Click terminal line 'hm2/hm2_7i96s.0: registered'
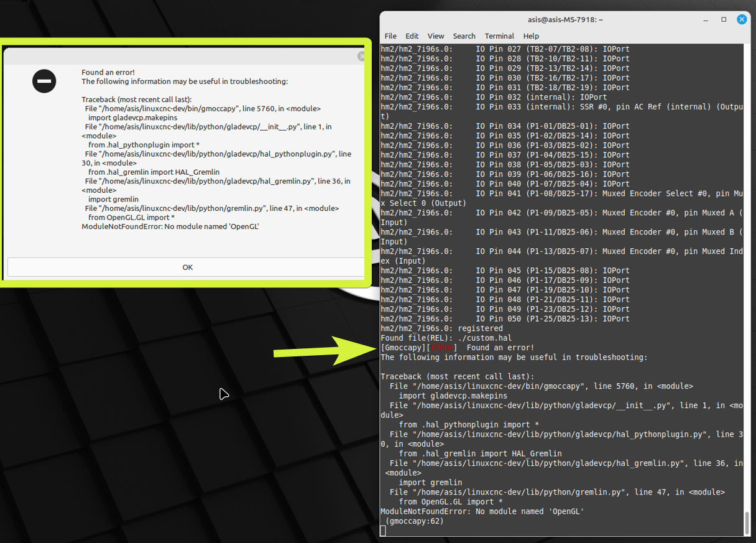Image resolution: width=756 pixels, height=543 pixels. tap(441, 328)
